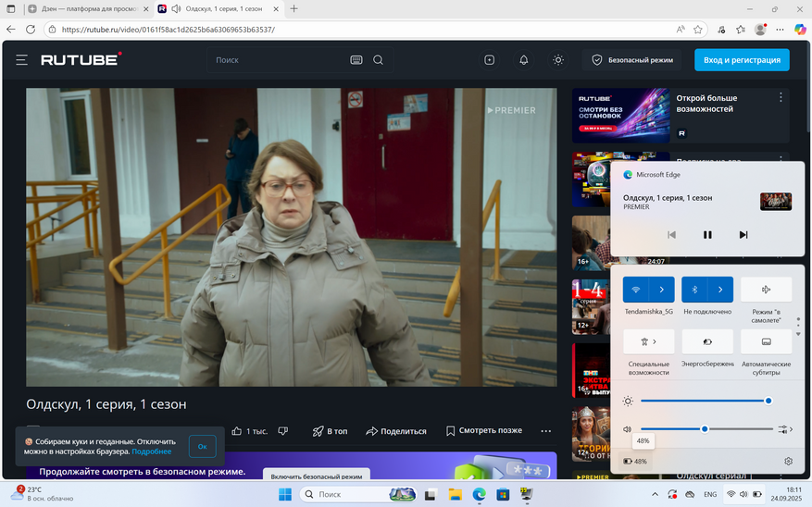Toggle Автоматические субтитры tile
The image size is (812, 507).
click(x=766, y=341)
